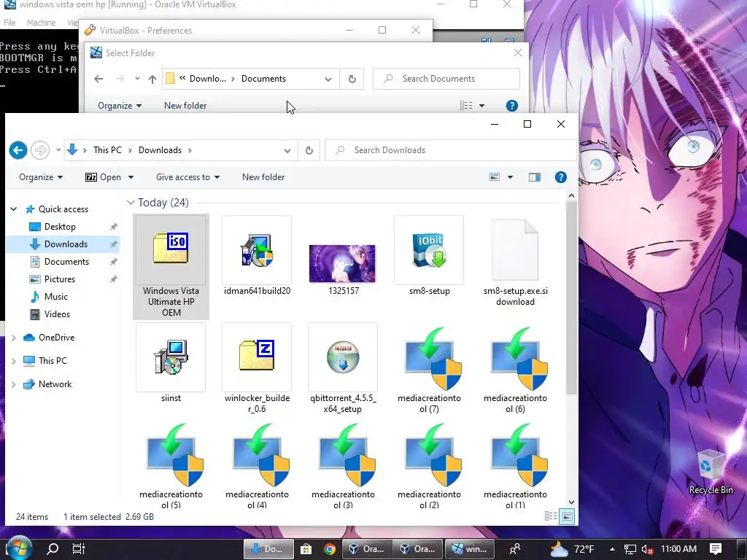Viewport: 747px width, 560px height.
Task: Click the Search Downloads input field
Action: coord(450,150)
